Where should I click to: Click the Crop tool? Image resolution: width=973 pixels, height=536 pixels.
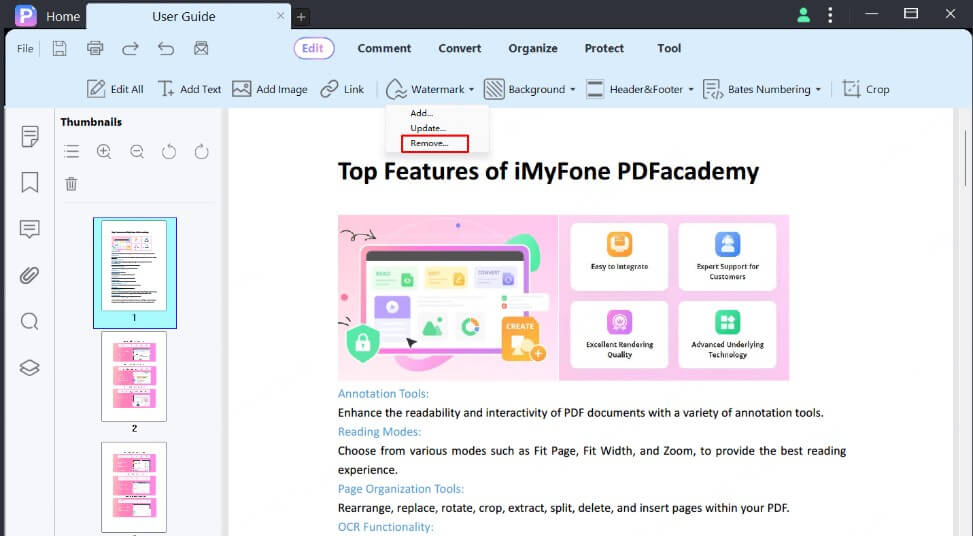(x=866, y=89)
